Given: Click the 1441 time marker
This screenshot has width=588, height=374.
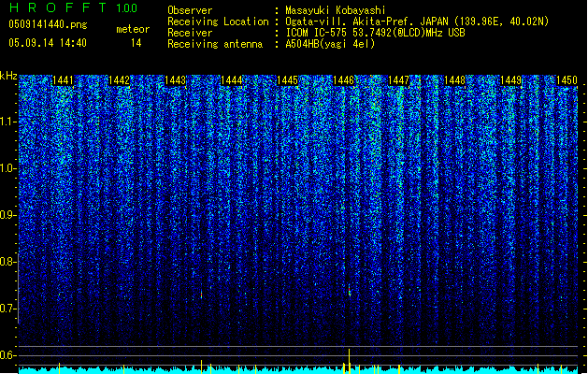Looking at the screenshot, I should [63, 80].
